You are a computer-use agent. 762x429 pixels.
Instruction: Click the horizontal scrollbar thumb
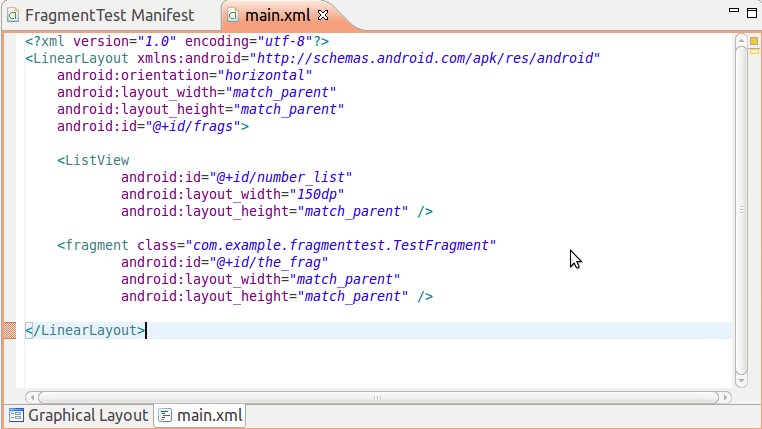point(378,397)
